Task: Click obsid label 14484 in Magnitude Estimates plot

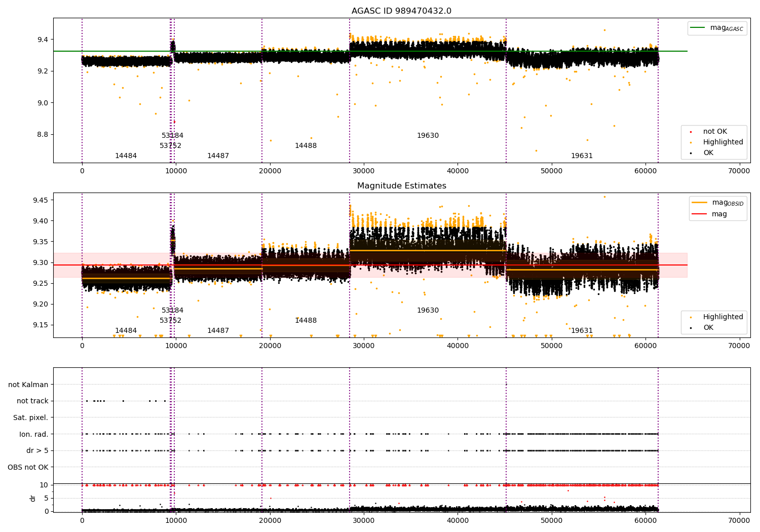Action: (x=126, y=331)
